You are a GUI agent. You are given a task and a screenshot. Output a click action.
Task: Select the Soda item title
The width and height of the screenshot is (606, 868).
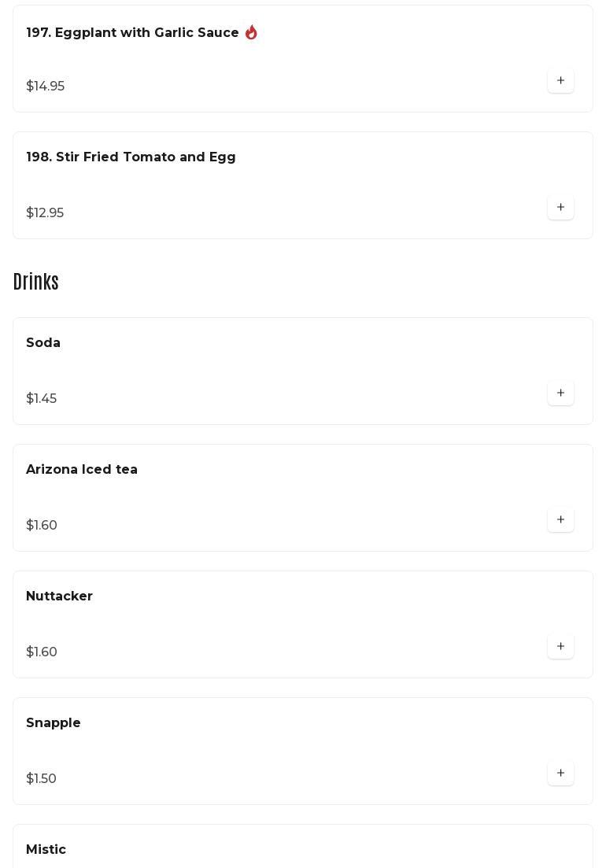43,343
